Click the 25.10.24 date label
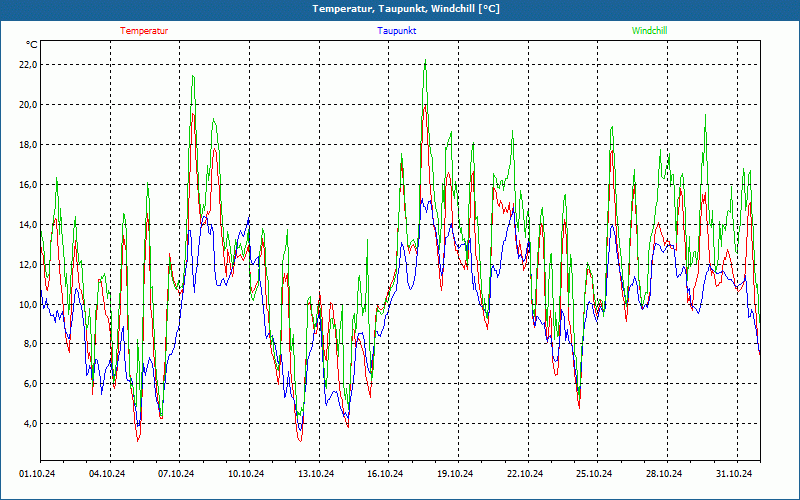 click(x=594, y=474)
